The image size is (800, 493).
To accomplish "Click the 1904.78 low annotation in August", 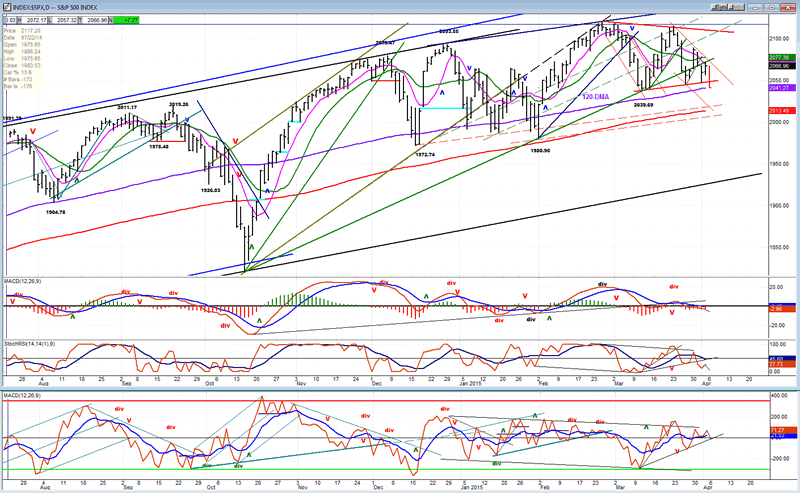I will pos(56,212).
